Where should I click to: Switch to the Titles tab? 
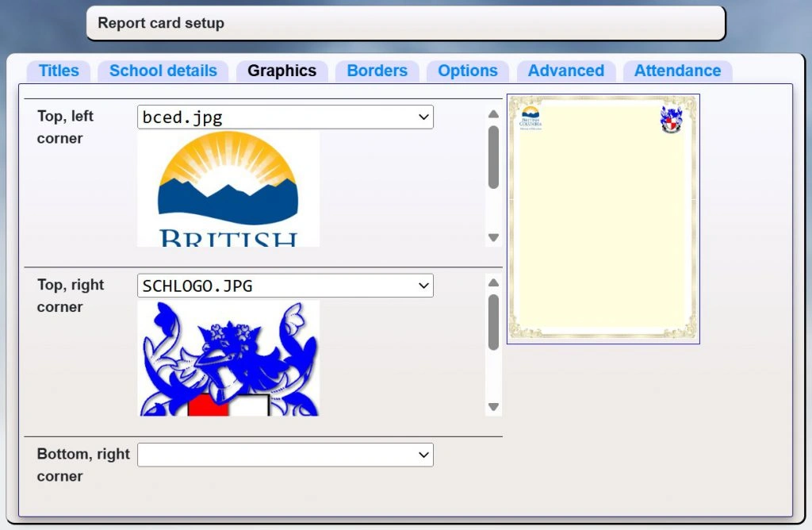pyautogui.click(x=59, y=71)
